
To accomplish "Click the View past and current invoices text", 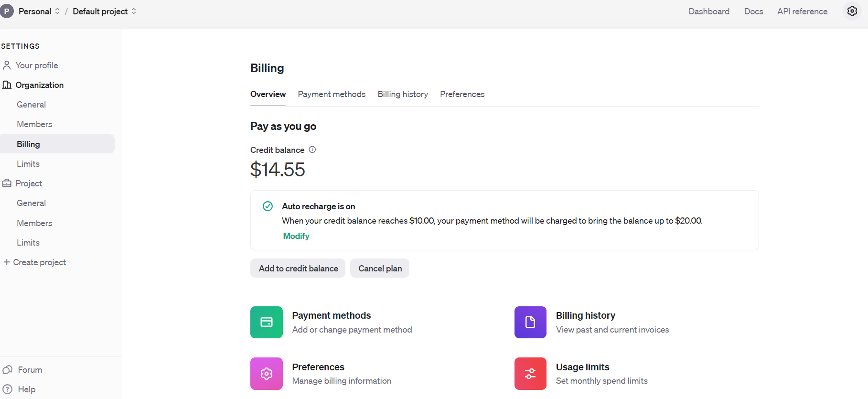I will [612, 330].
